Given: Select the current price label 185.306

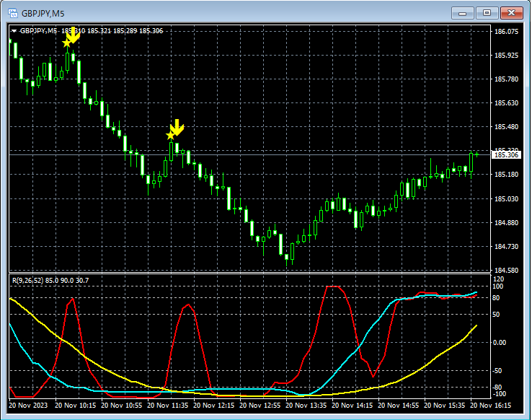Looking at the screenshot, I should pos(506,155).
